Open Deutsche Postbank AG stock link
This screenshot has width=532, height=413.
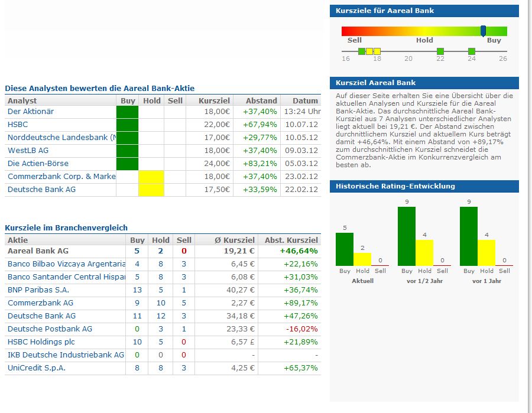(x=50, y=329)
